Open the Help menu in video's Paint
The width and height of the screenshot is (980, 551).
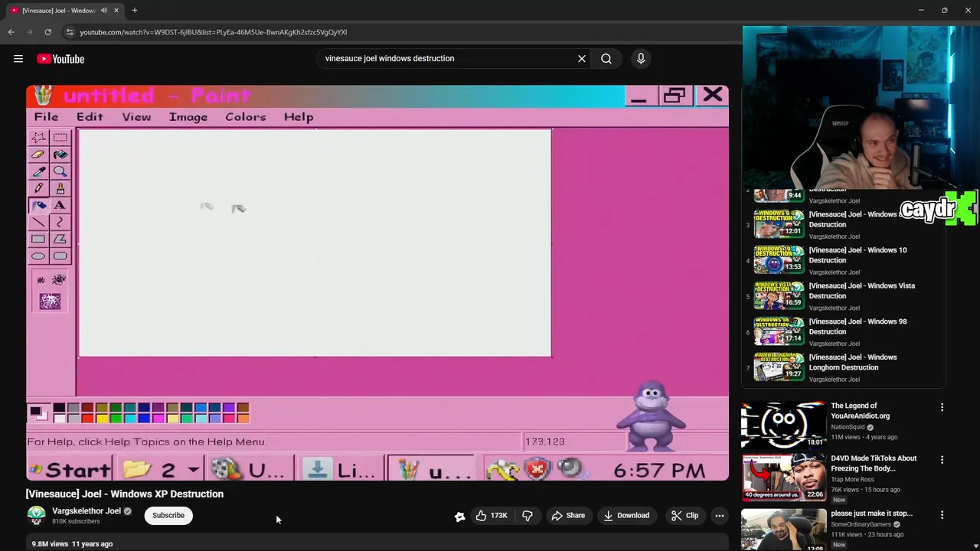point(299,117)
